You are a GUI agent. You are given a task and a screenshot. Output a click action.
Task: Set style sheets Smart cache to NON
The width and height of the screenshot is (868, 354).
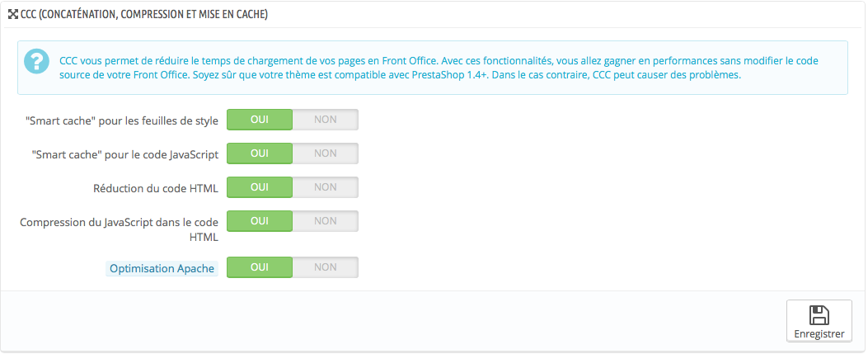click(x=326, y=120)
